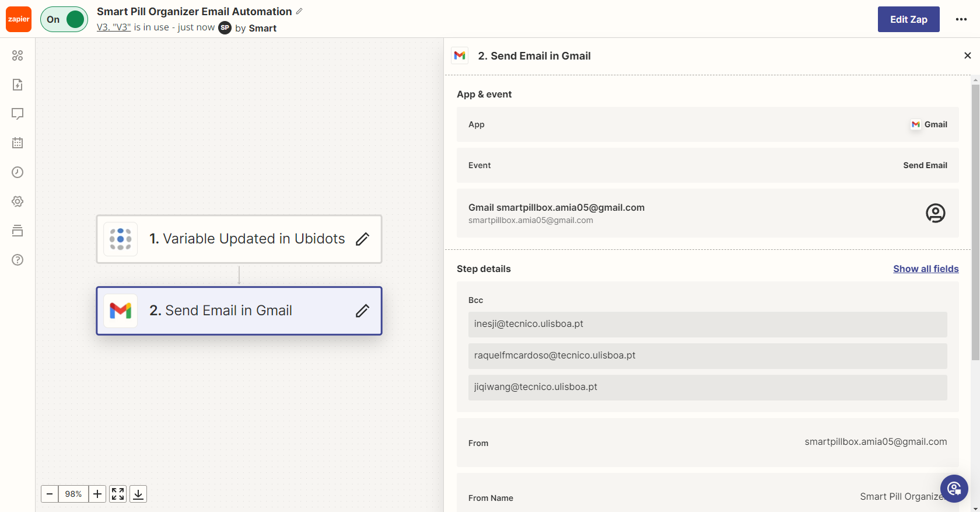Click the Gmail account profile icon
The height and width of the screenshot is (512, 980).
[x=935, y=213]
